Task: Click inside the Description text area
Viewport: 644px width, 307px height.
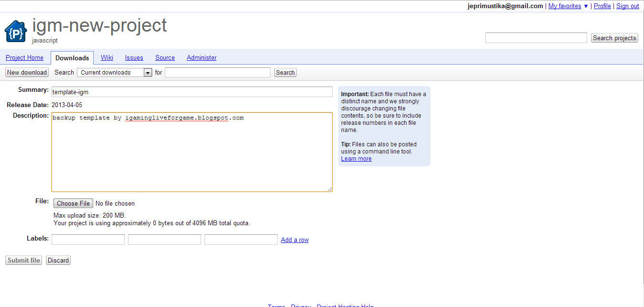Action: tap(192, 152)
